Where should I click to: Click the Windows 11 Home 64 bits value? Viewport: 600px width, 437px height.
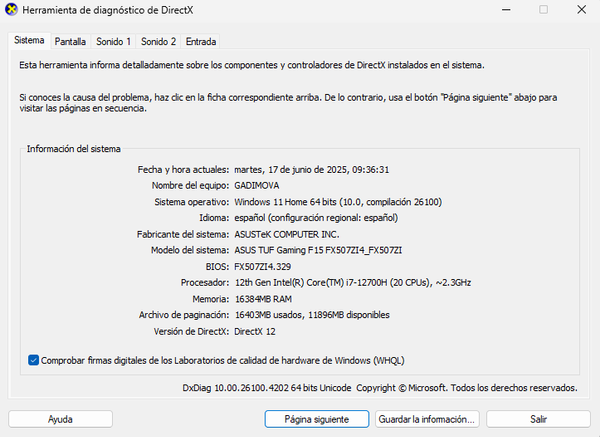click(338, 202)
